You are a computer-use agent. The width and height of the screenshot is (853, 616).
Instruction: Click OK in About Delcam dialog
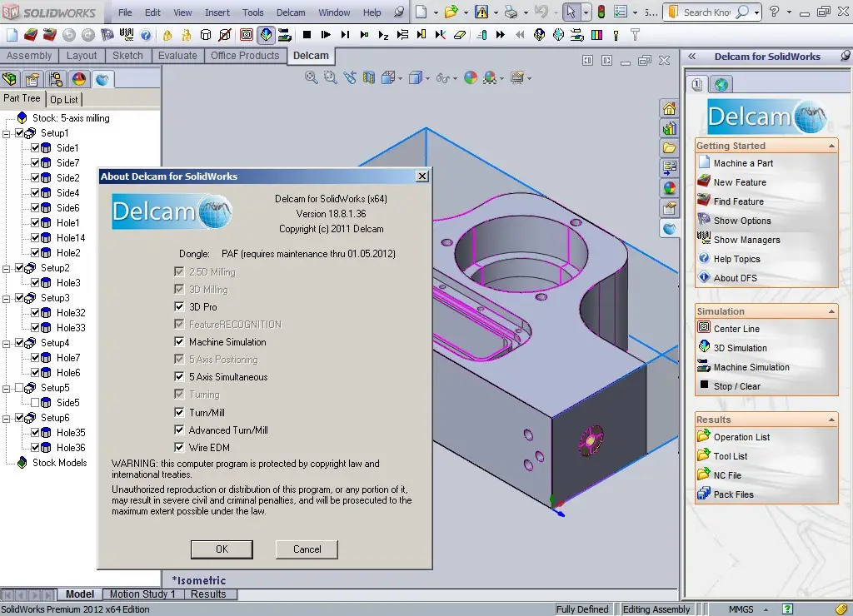click(222, 549)
